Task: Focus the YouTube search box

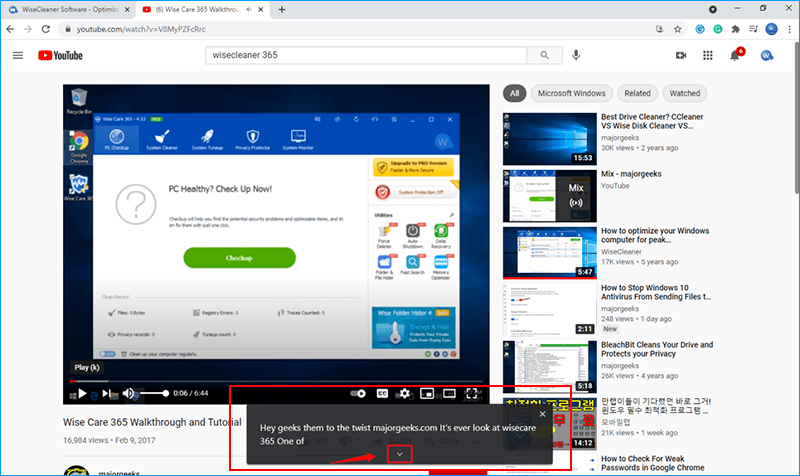Action: (x=366, y=55)
